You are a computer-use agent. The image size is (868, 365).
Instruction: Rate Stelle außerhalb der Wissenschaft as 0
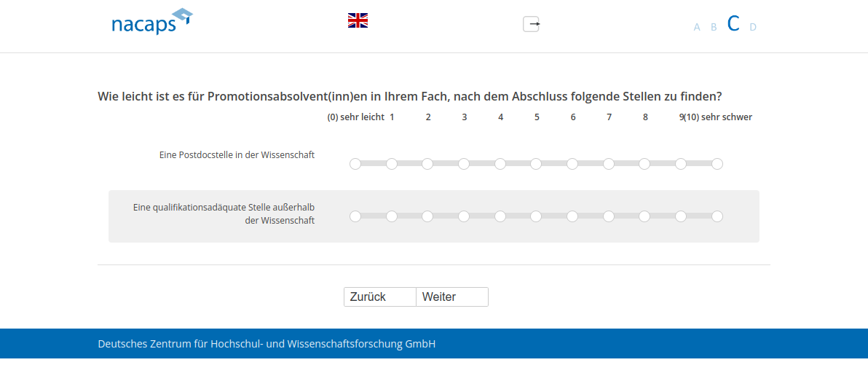coord(355,216)
